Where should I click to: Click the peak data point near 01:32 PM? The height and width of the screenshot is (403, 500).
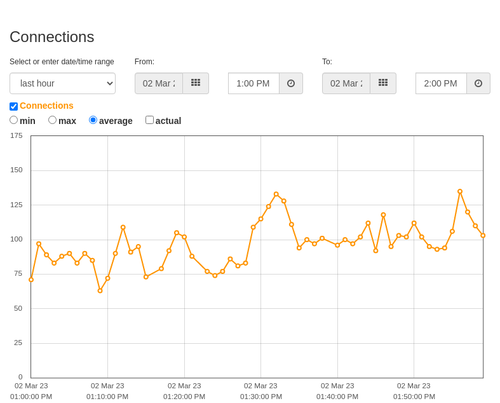click(x=276, y=194)
